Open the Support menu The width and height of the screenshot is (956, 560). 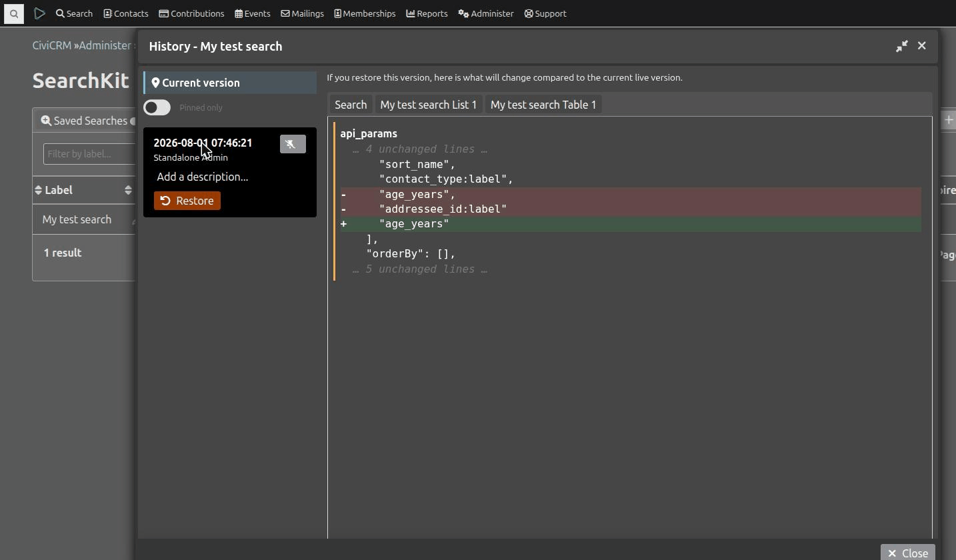545,13
